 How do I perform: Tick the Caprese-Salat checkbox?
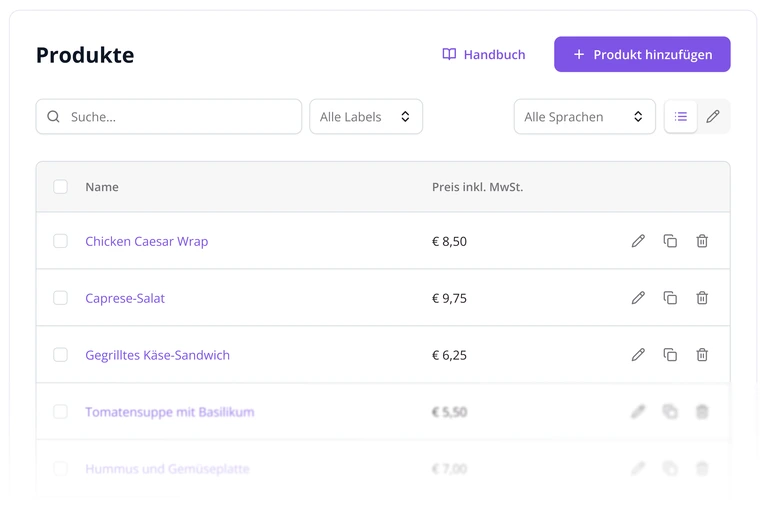(60, 298)
